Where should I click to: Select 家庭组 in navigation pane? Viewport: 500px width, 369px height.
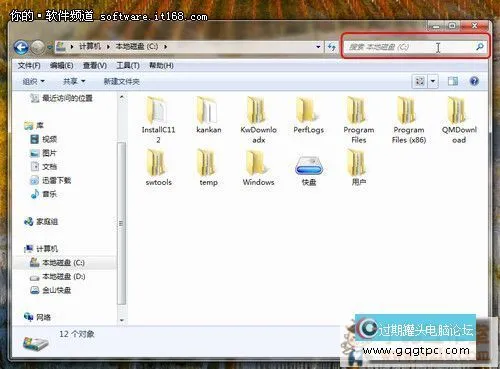(x=41, y=222)
